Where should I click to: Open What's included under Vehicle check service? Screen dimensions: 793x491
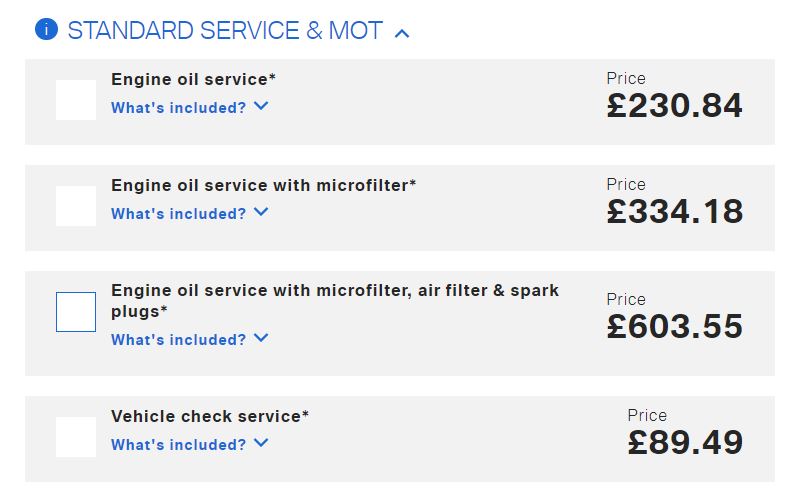179,445
